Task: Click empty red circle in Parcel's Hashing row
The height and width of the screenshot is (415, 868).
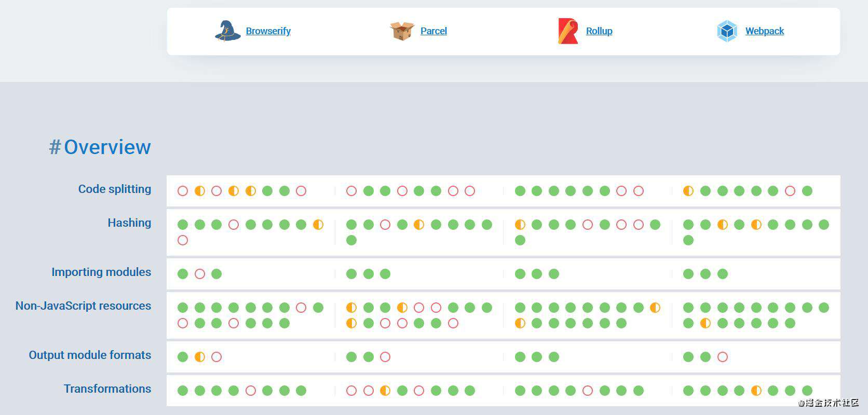Action: 385,225
